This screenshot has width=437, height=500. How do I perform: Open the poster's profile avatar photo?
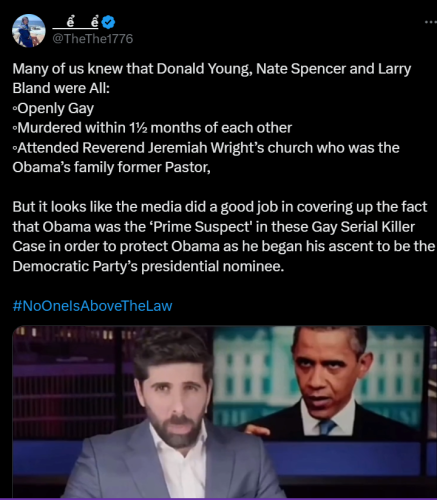(29, 31)
